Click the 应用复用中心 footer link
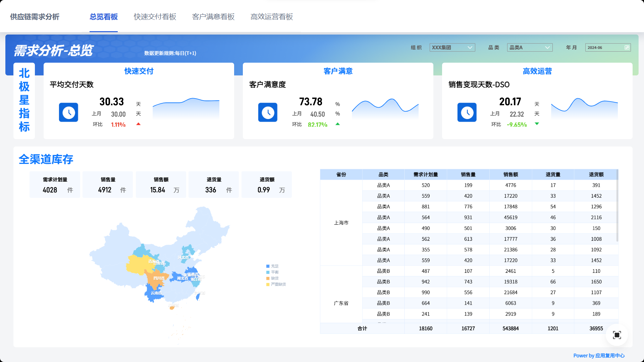Viewport: 644px width, 362px height. tap(610, 356)
